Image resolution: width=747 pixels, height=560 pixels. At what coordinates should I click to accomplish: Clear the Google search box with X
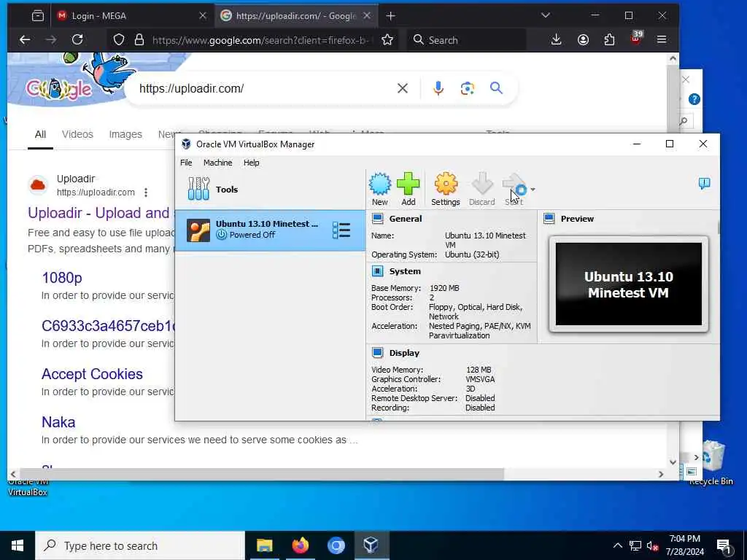403,88
